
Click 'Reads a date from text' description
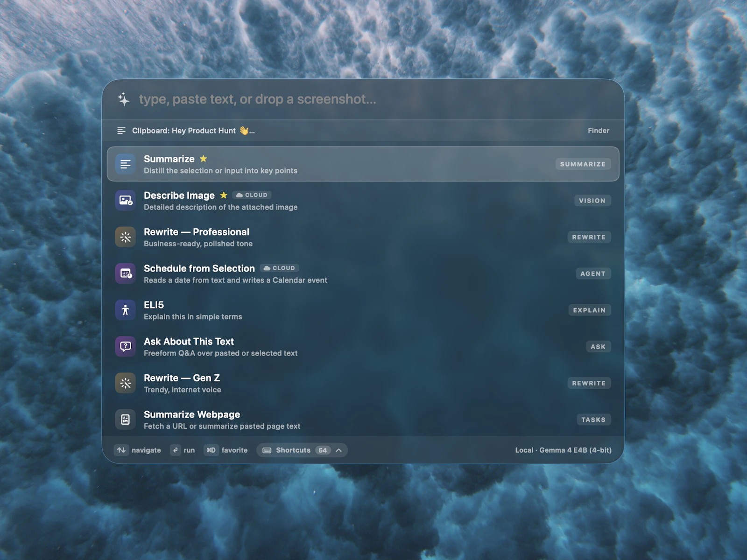(x=235, y=280)
